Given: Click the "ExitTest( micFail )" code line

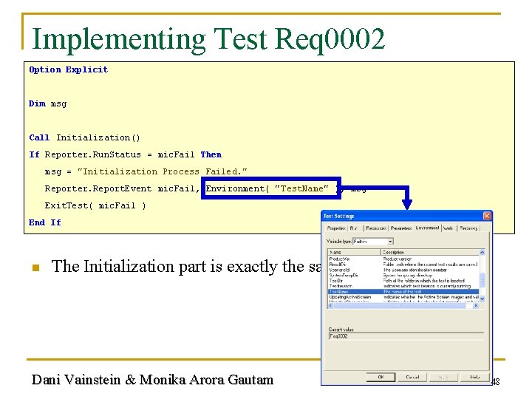Looking at the screenshot, I should tap(95, 205).
